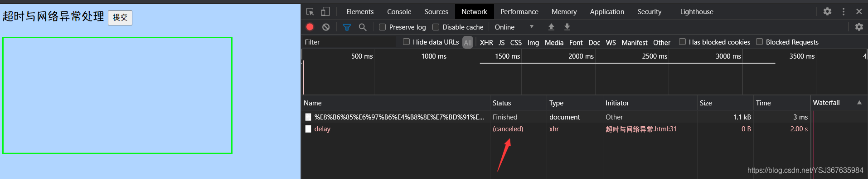Click the 提交 submit button
The height and width of the screenshot is (179, 868).
click(x=120, y=17)
